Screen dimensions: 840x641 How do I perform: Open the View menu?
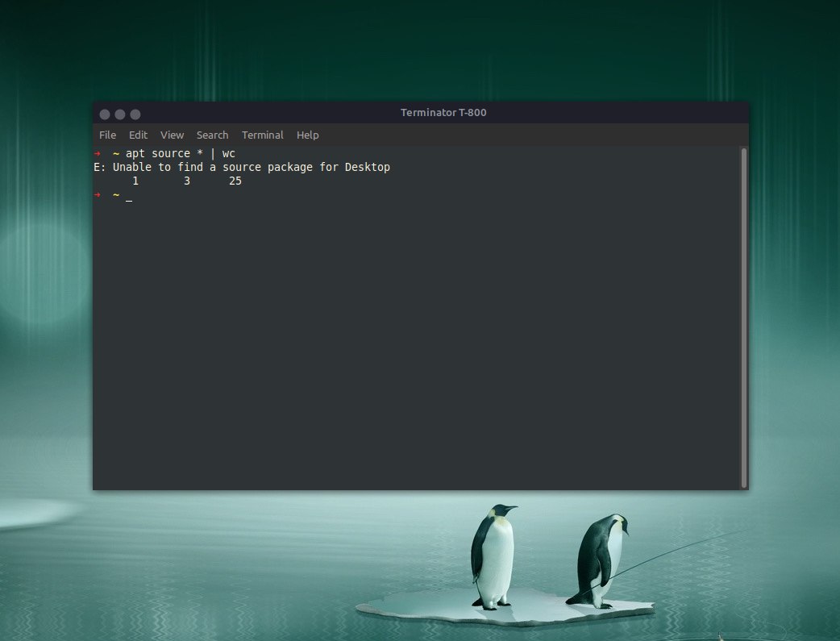click(x=172, y=135)
